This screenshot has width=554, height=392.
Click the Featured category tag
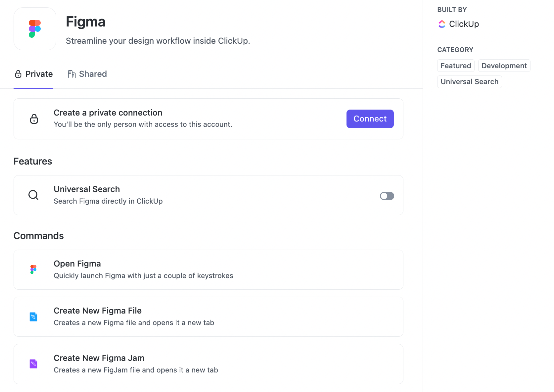point(456,66)
